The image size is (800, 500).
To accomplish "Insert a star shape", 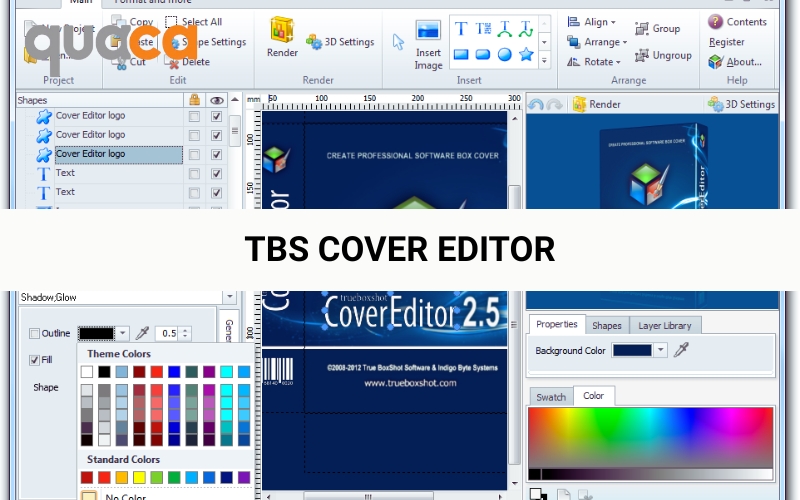I will click(x=526, y=54).
